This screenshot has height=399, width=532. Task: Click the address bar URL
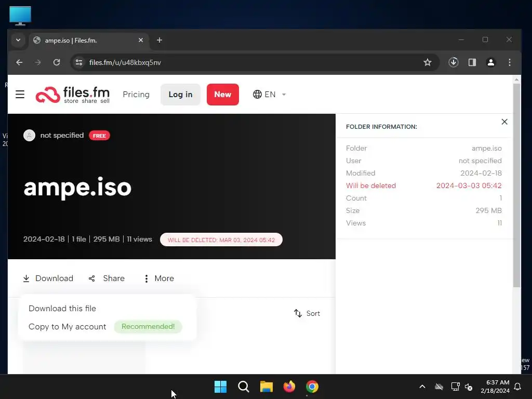pos(125,62)
